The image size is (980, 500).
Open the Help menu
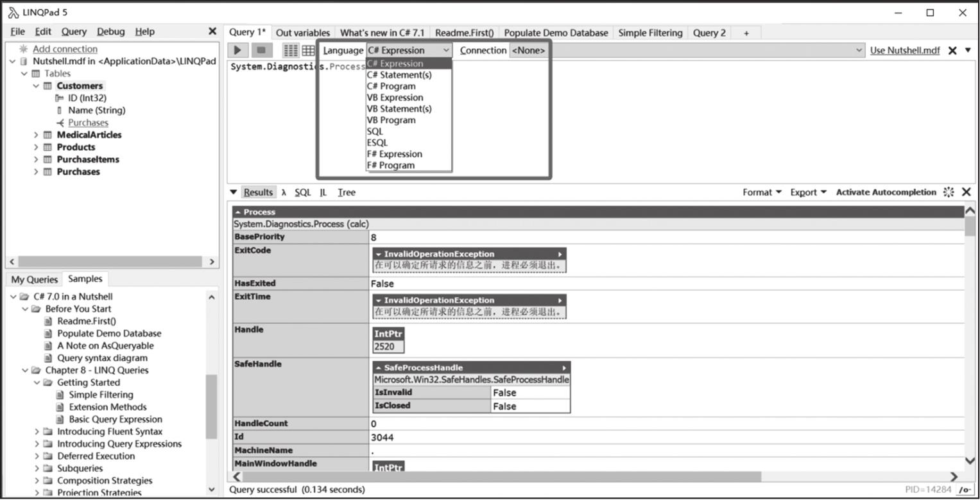145,31
